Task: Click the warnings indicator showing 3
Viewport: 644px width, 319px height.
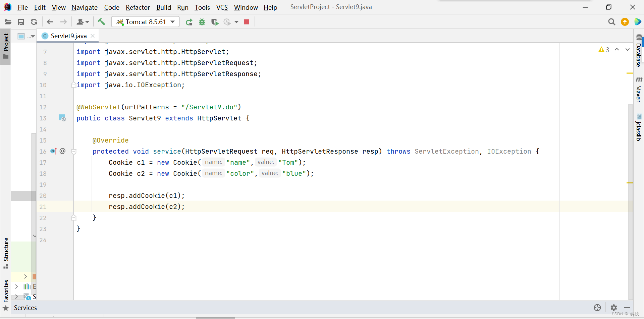Action: coord(604,50)
